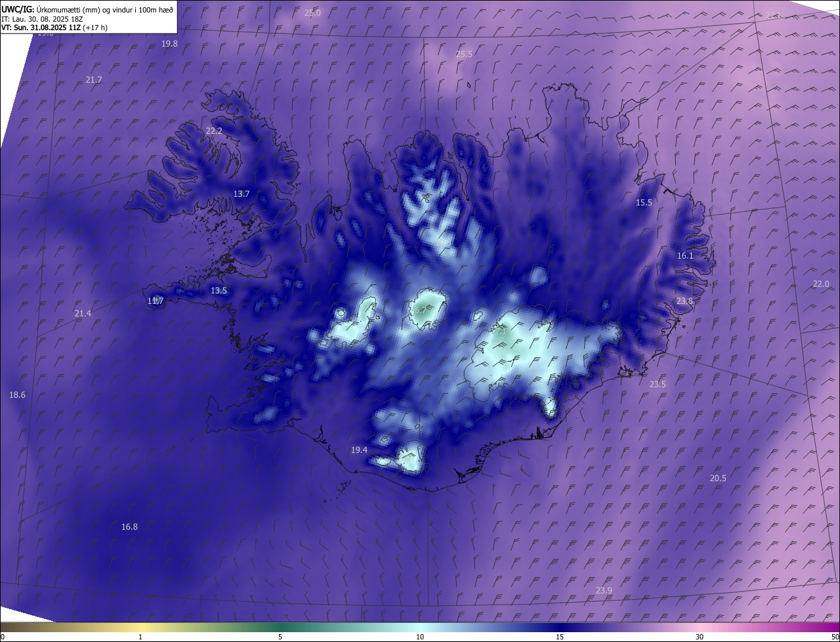The image size is (840, 642).
Task: Click the 23.5 value label
Action: point(657,384)
